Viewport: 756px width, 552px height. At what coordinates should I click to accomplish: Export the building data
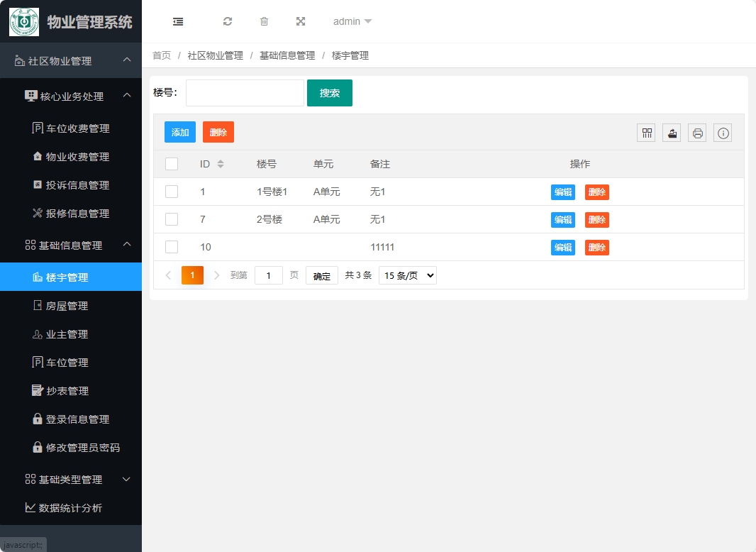pos(671,133)
